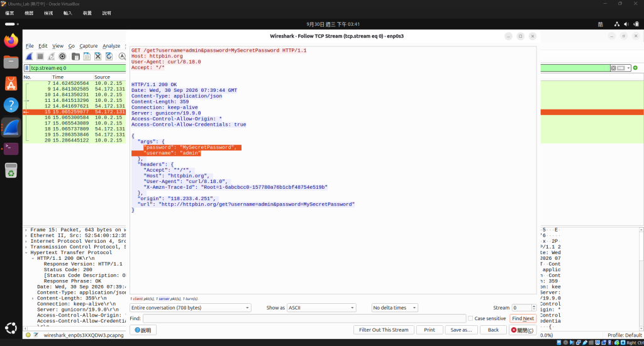This screenshot has height=346, width=644.
Task: Open the Trash in the dock
Action: point(11,170)
